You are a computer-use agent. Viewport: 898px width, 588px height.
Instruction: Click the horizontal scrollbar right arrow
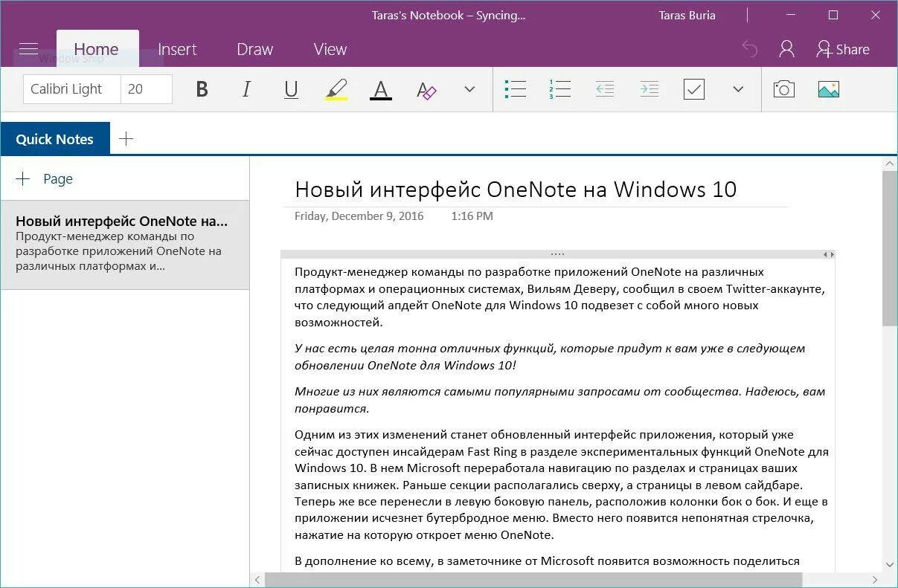click(875, 580)
